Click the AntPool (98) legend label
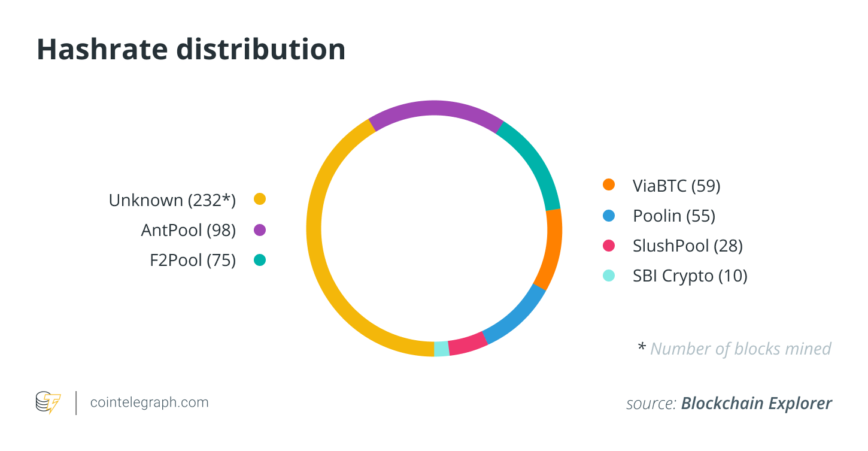The height and width of the screenshot is (451, 868). point(188,231)
